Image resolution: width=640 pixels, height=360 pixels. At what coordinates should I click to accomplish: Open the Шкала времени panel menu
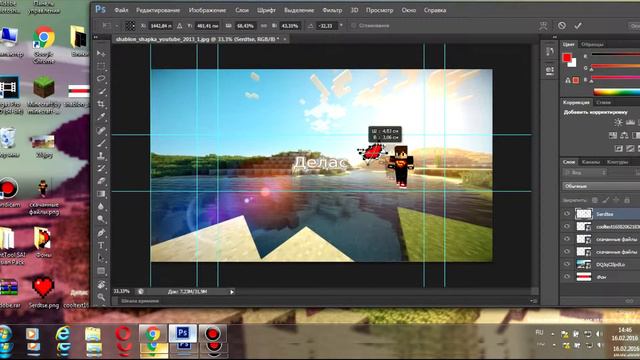(533, 301)
